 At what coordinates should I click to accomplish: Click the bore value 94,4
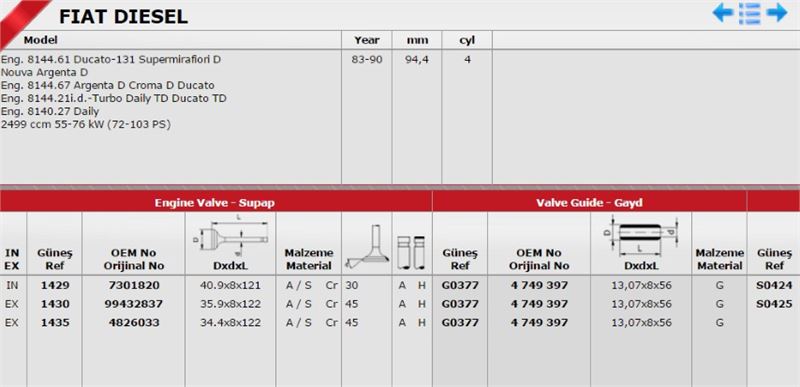tap(417, 59)
